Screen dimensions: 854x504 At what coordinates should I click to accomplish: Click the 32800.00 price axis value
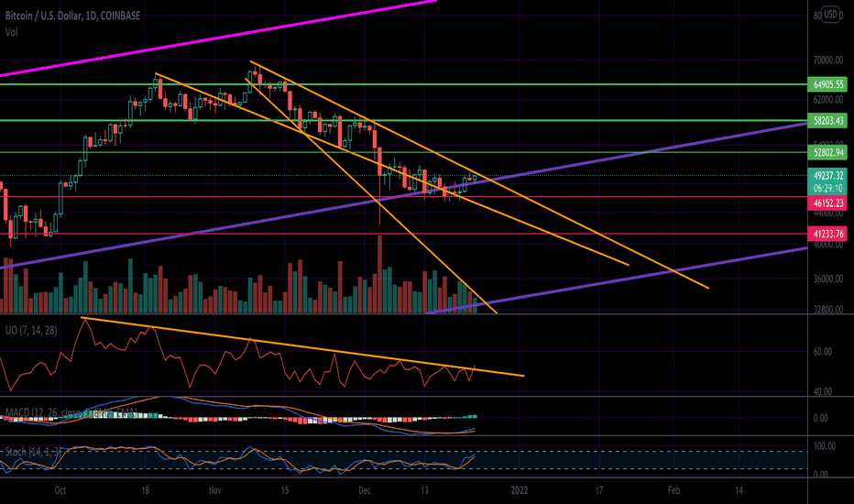coord(827,309)
